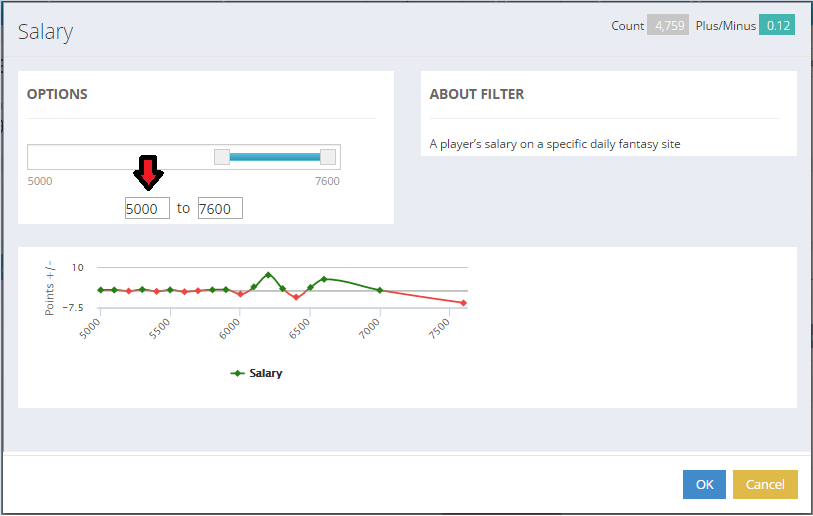
Task: Click the OPTIONS heading
Action: pos(57,94)
